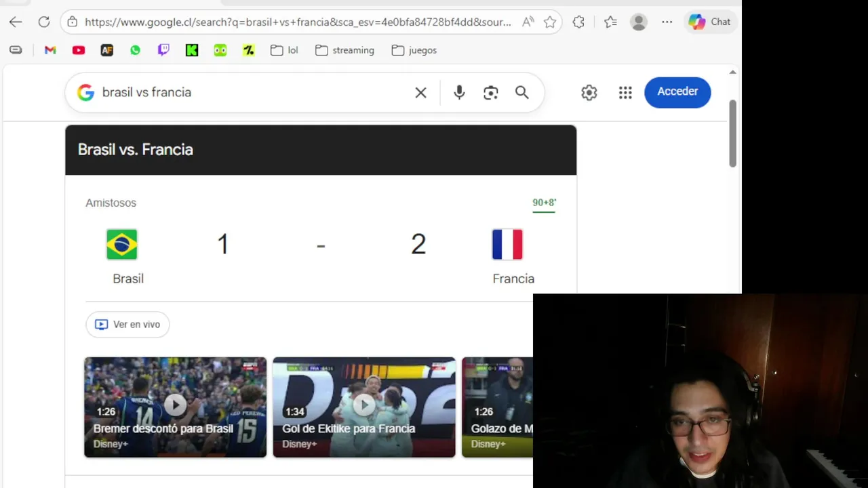Image resolution: width=868 pixels, height=488 pixels.
Task: Expand the juegos bookmarks folder
Action: pyautogui.click(x=414, y=50)
